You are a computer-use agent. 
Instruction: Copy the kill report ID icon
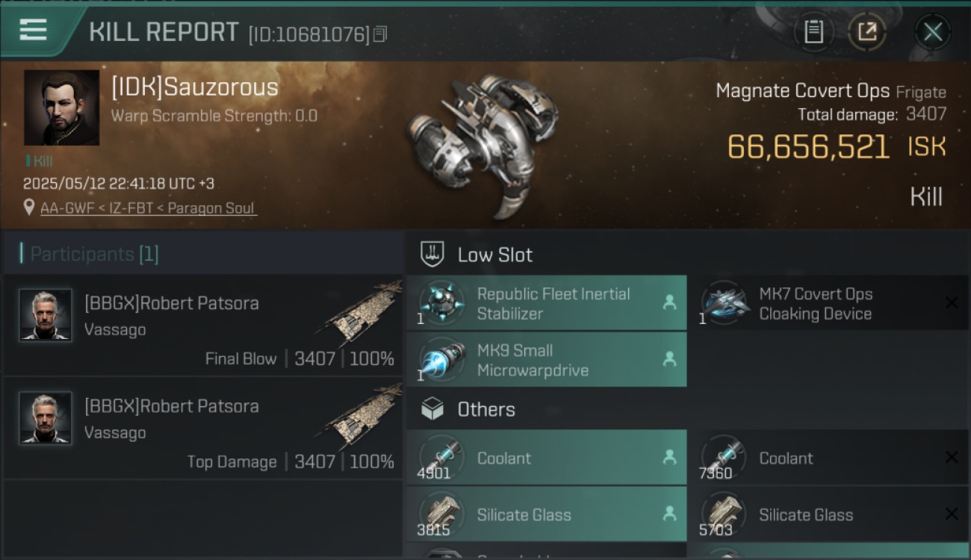tap(381, 34)
